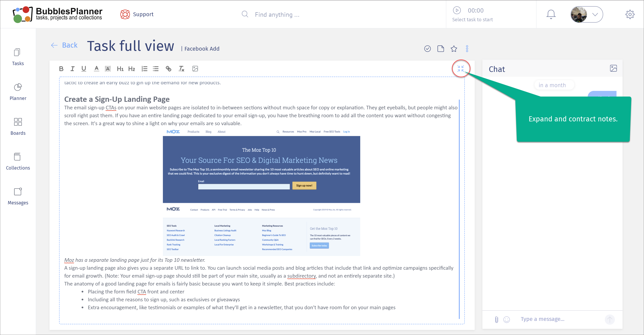The width and height of the screenshot is (644, 335).
Task: Click the 'Select task to start' text
Action: [x=472, y=20]
